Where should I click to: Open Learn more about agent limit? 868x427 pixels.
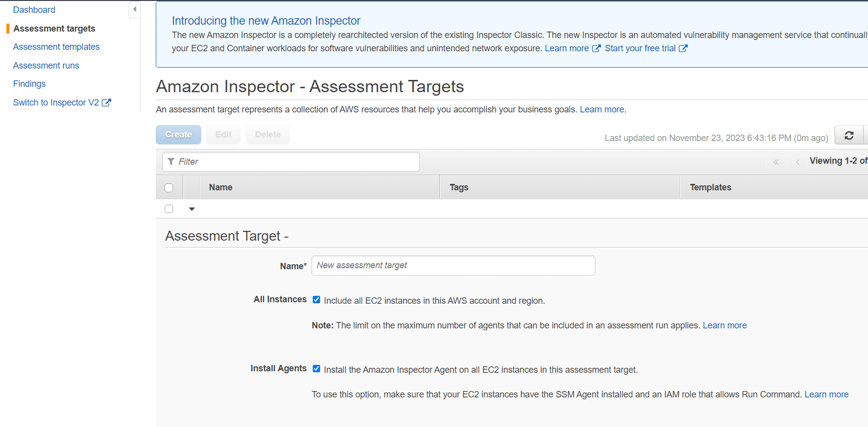coord(725,325)
